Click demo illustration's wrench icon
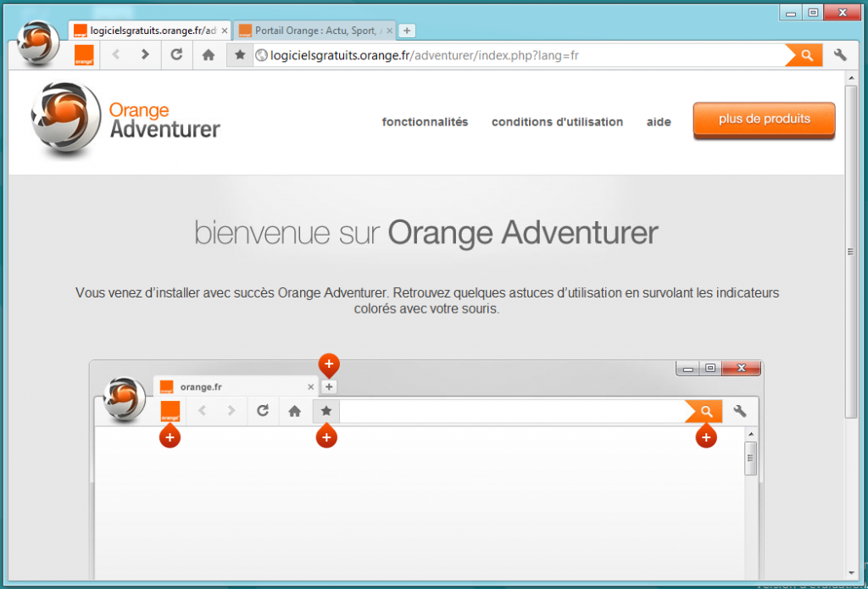The image size is (868, 589). click(x=739, y=411)
